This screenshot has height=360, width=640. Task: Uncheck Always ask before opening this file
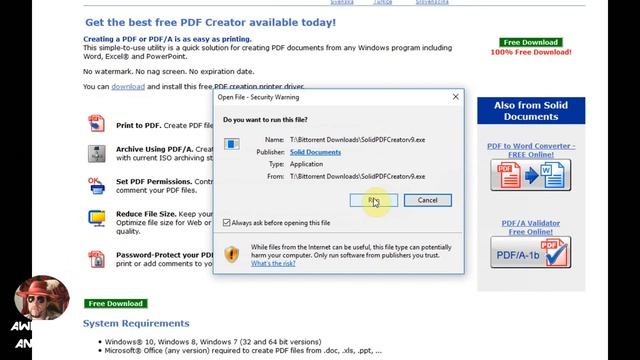coord(227,222)
